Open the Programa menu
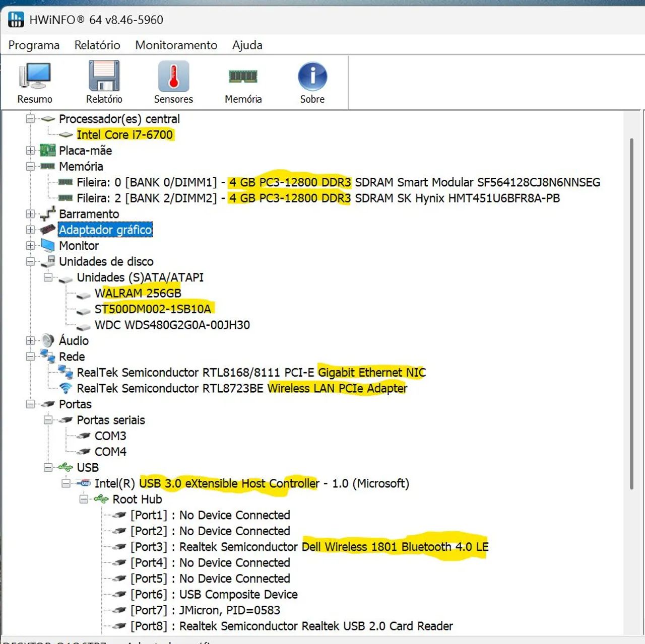Image resolution: width=645 pixels, height=644 pixels. pos(34,45)
